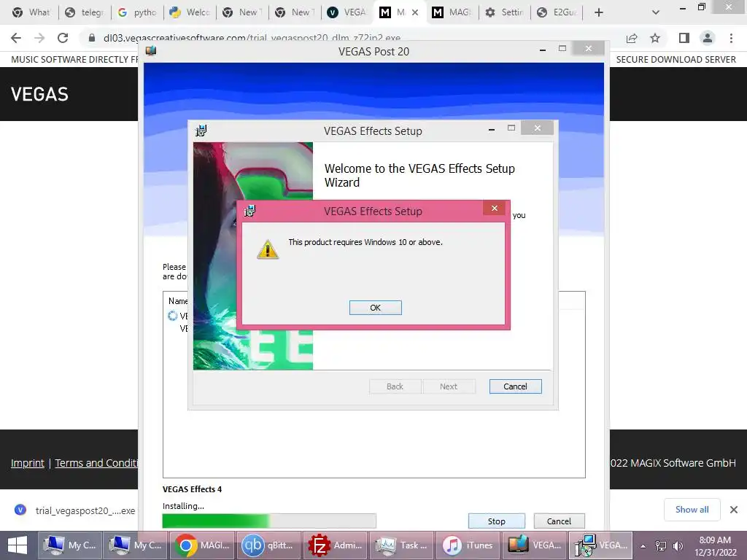Minimize the VEGAS Post 20 window

point(543,50)
